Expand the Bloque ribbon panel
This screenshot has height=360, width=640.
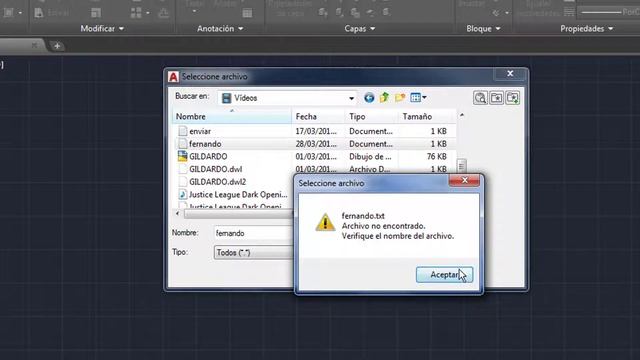pyautogui.click(x=483, y=29)
